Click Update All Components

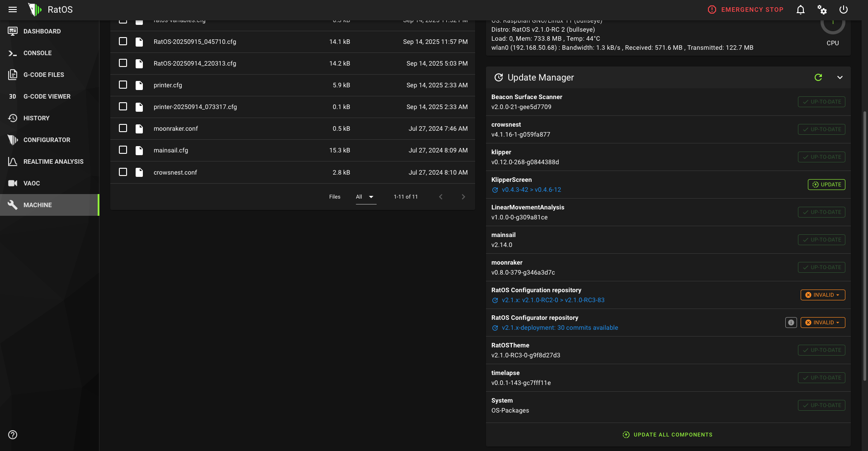click(668, 435)
